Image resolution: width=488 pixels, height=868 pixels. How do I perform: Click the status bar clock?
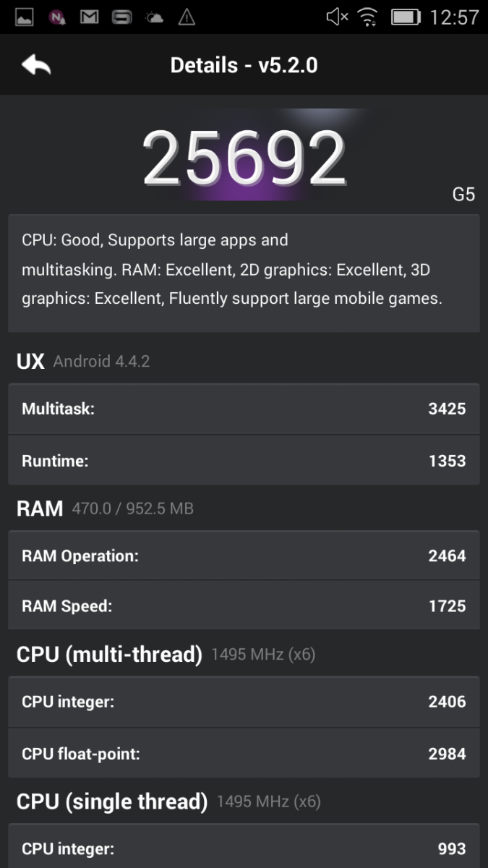(454, 17)
